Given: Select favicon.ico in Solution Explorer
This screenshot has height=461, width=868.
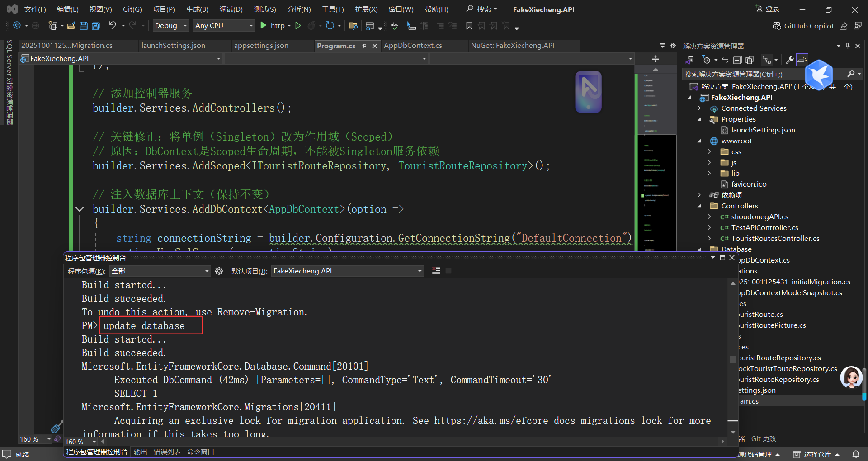Looking at the screenshot, I should [x=749, y=184].
